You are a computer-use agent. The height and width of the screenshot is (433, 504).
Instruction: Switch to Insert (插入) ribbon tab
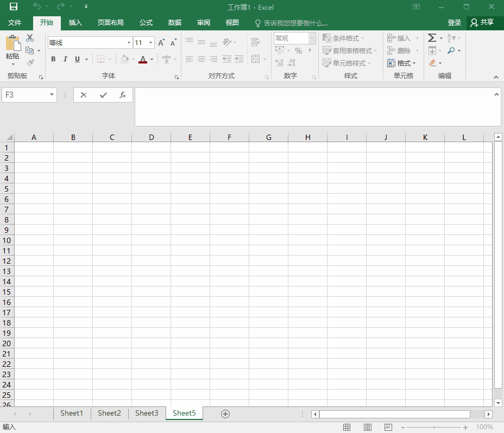[75, 22]
